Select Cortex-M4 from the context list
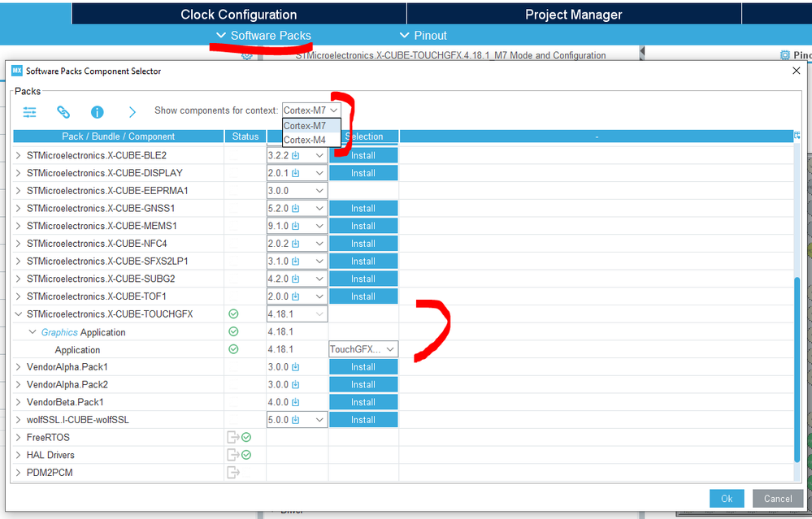The height and width of the screenshot is (519, 812). point(311,140)
